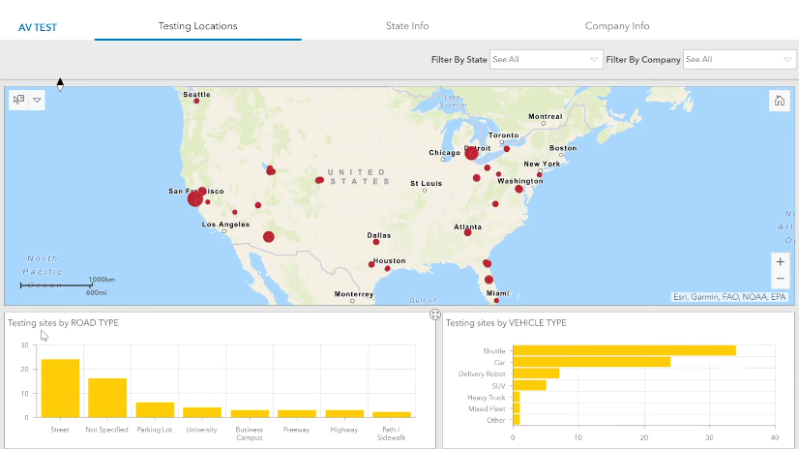Zoom in with the map plus button
The height and width of the screenshot is (449, 799).
pyautogui.click(x=780, y=261)
